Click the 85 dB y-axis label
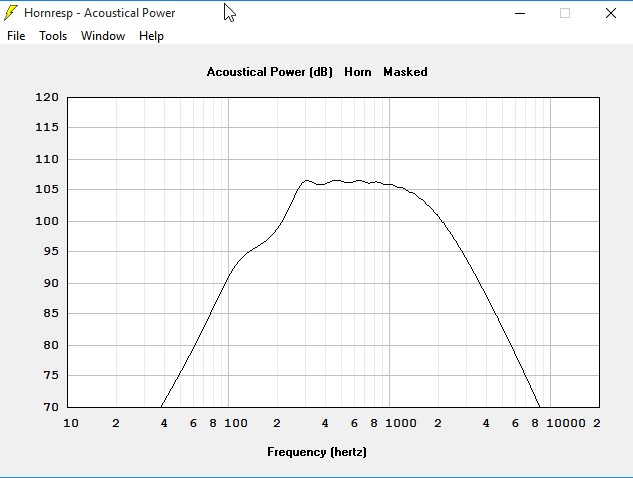Viewport: 633px width, 478px height. pos(51,313)
